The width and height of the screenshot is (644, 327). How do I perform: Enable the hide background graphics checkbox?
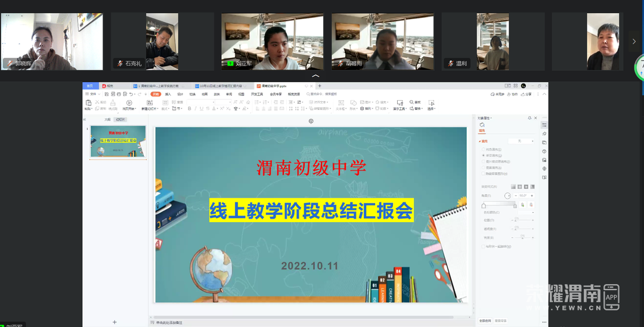(484, 173)
